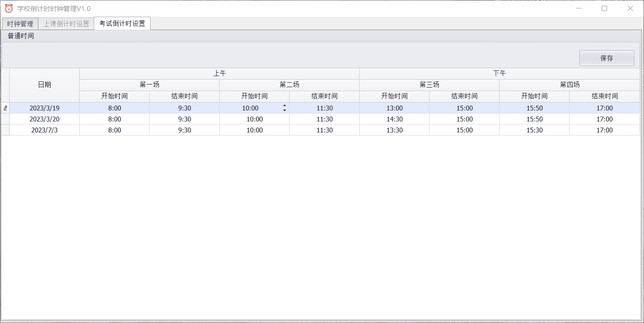The width and height of the screenshot is (644, 323).
Task: Switch to the 时钟管理 tab
Action: 20,24
